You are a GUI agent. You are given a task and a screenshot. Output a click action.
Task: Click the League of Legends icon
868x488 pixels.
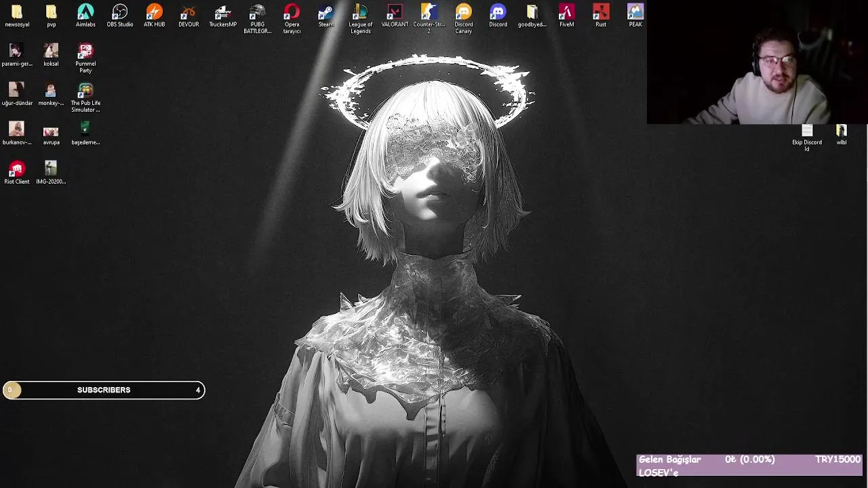[360, 19]
